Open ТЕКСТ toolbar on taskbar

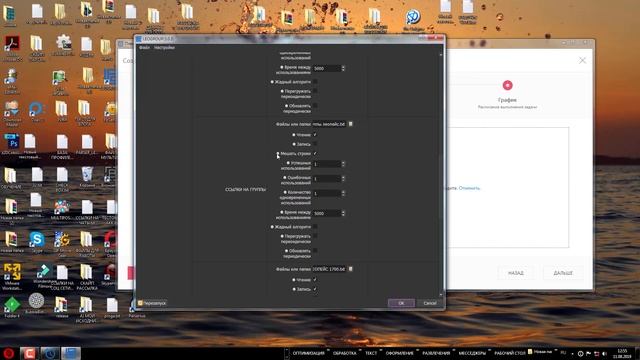371,353
